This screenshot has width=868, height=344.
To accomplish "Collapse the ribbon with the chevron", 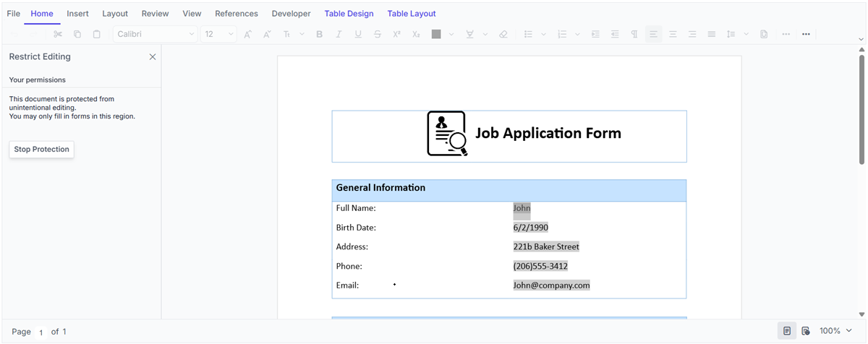I will pyautogui.click(x=861, y=39).
